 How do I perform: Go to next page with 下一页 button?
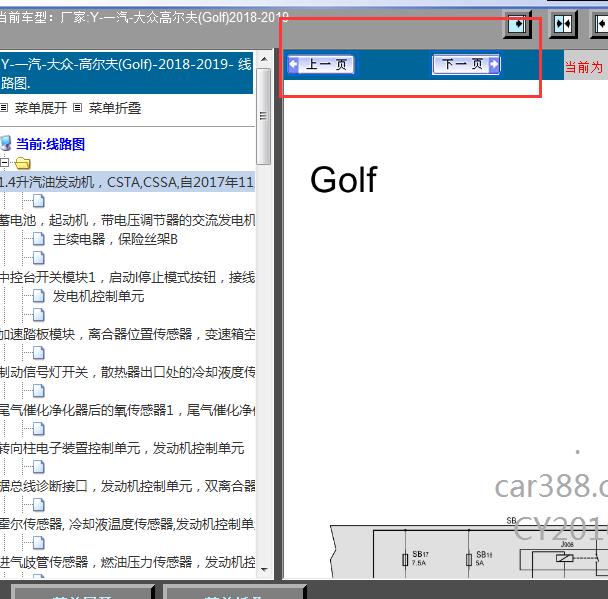(466, 64)
